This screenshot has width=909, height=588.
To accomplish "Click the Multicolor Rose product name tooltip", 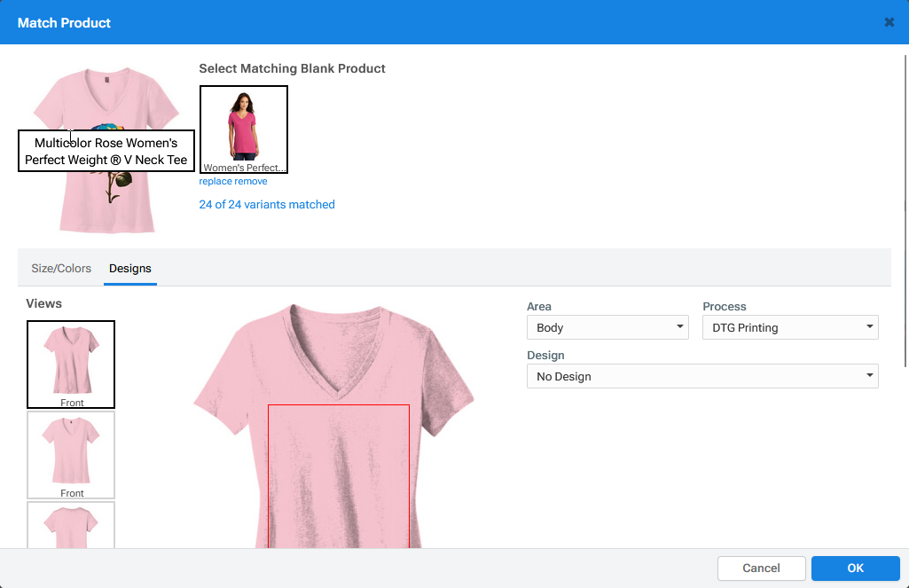I will [106, 152].
